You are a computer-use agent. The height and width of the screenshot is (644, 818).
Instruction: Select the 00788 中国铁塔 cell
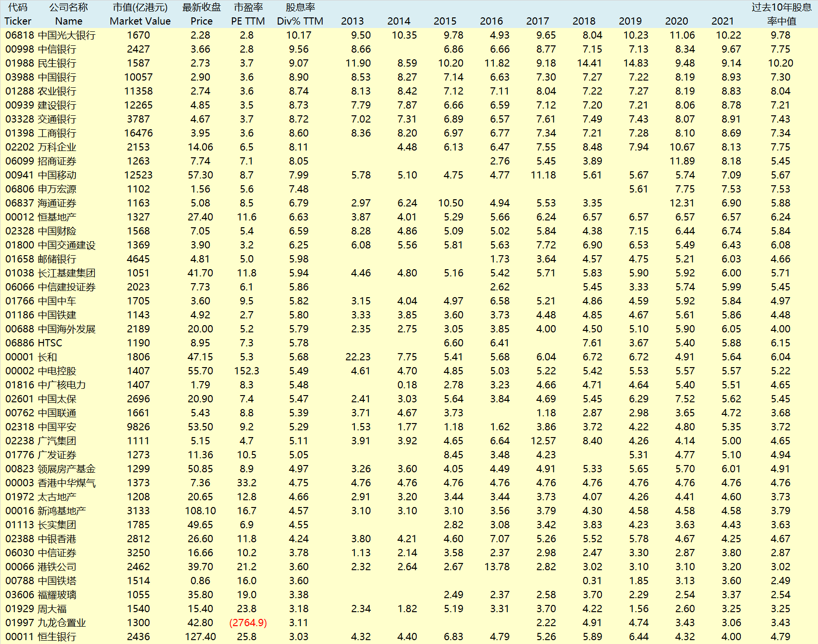coord(41,581)
